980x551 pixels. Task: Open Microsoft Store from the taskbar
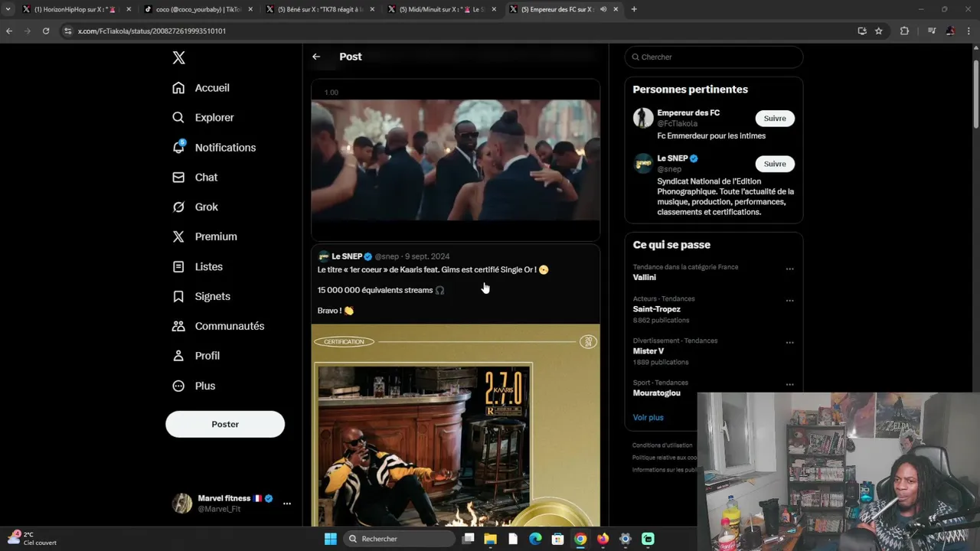[557, 539]
